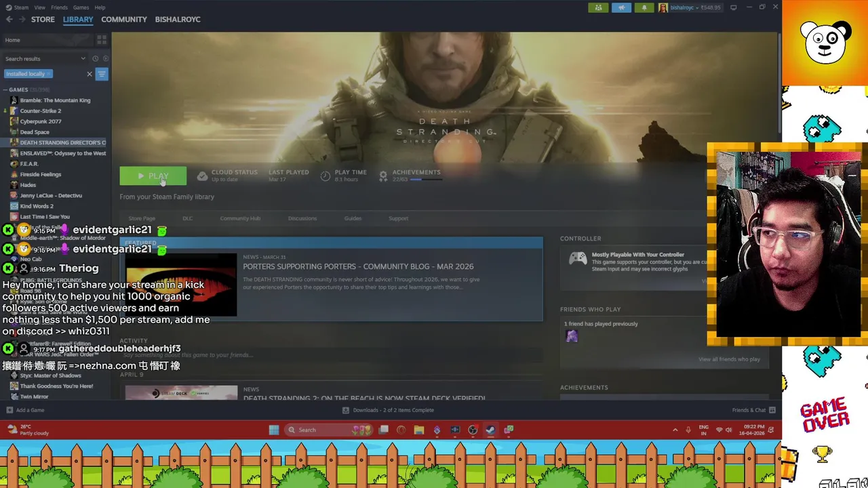The height and width of the screenshot is (488, 868).
Task: Click the Play Time clock icon
Action: tap(325, 176)
